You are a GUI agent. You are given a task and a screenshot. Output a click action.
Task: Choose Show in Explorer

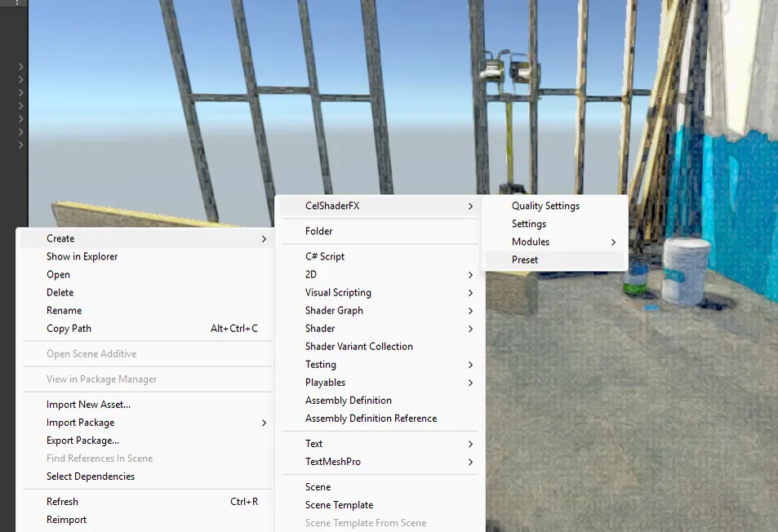pyautogui.click(x=147, y=256)
